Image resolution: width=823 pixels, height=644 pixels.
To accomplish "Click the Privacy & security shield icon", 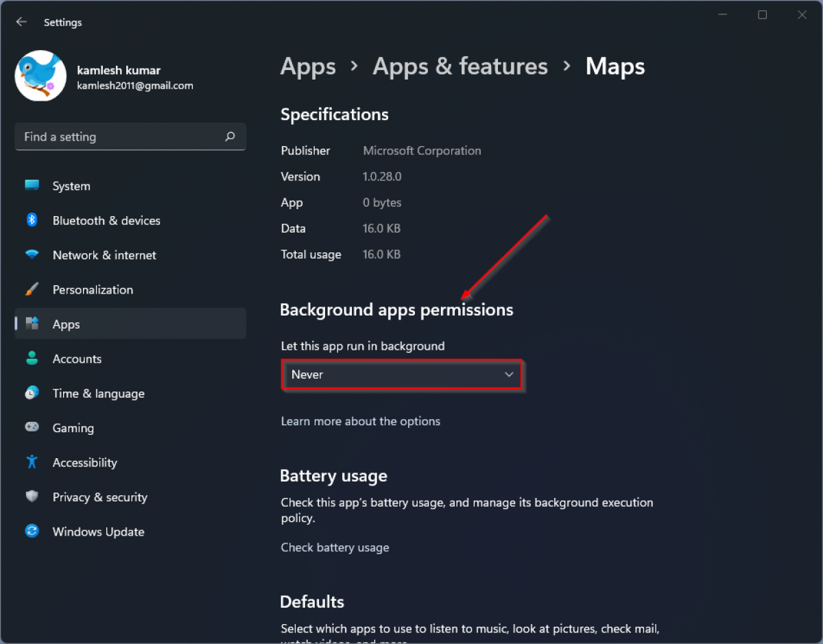I will click(32, 497).
